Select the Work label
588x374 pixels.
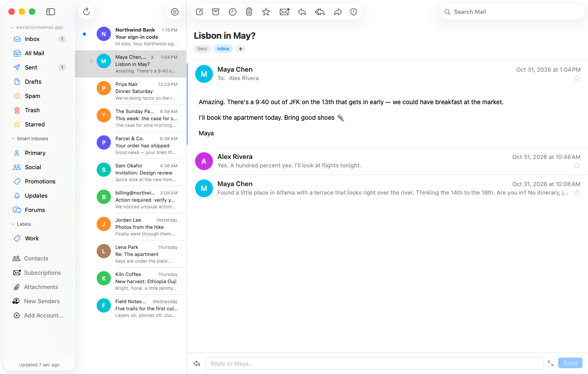(39, 238)
